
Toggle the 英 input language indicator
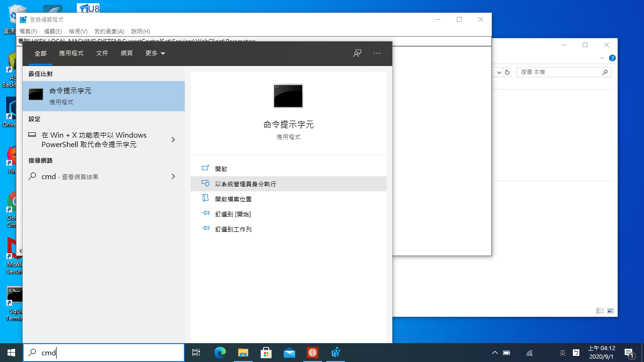pos(562,353)
